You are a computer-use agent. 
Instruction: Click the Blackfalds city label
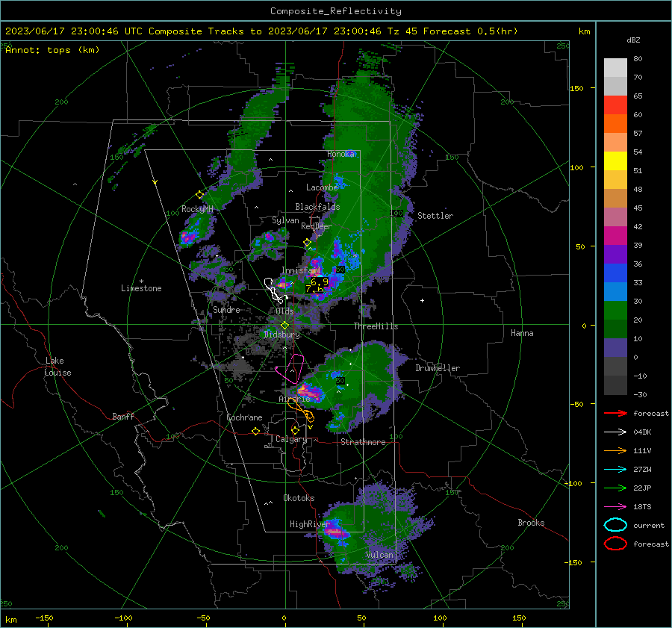click(x=317, y=207)
